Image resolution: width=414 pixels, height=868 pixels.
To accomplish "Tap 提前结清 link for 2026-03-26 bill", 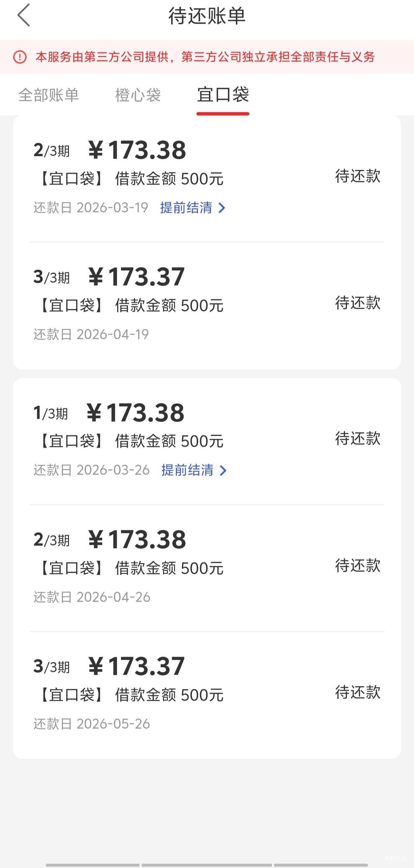I will [x=187, y=470].
